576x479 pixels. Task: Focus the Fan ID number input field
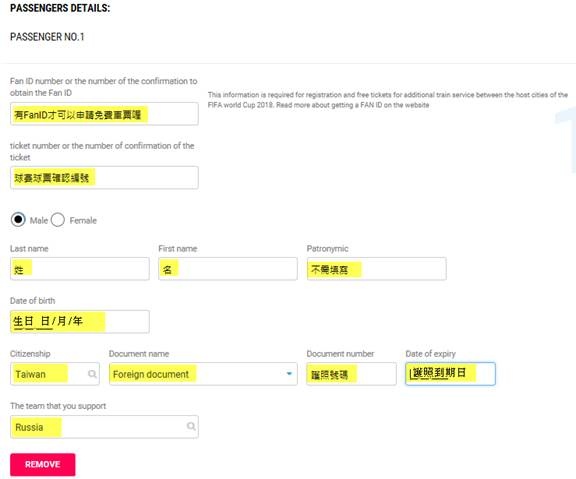(x=104, y=114)
